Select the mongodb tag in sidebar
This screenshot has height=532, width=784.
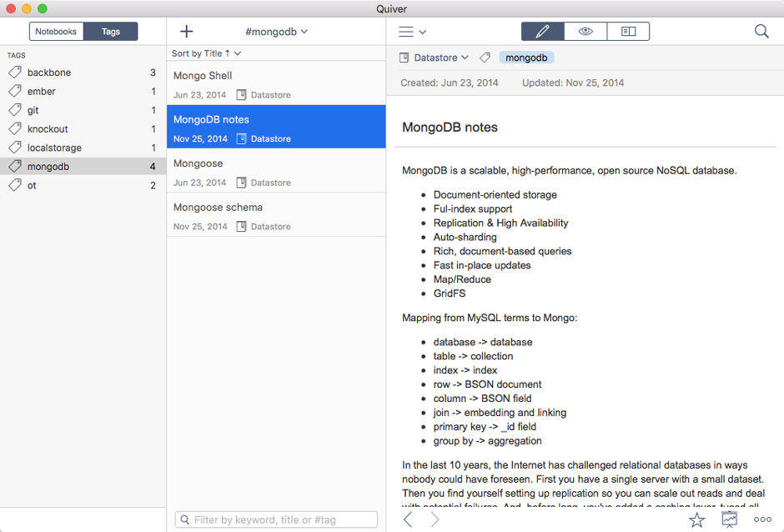click(83, 167)
